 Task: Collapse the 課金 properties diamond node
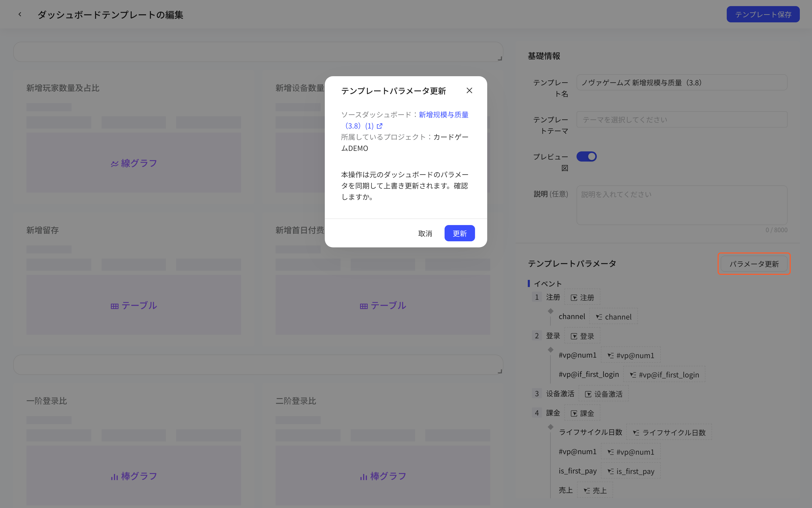551,427
